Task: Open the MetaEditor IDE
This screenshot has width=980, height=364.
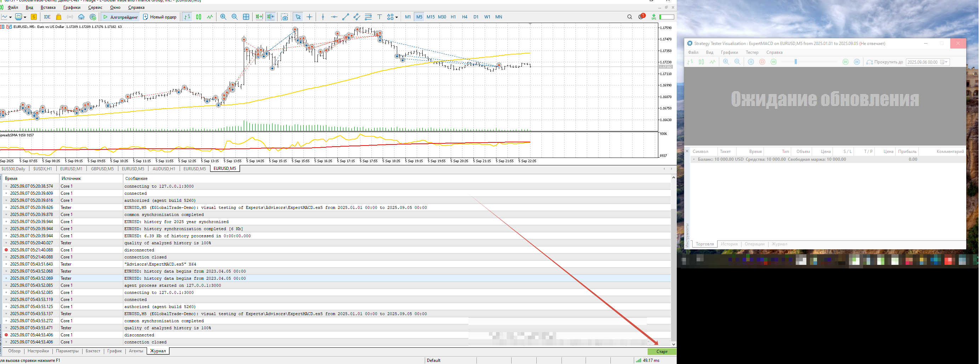Action: pyautogui.click(x=47, y=17)
